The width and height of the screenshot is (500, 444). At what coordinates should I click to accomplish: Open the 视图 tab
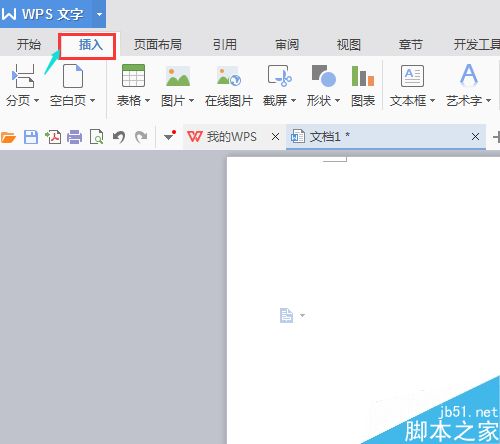pyautogui.click(x=349, y=44)
